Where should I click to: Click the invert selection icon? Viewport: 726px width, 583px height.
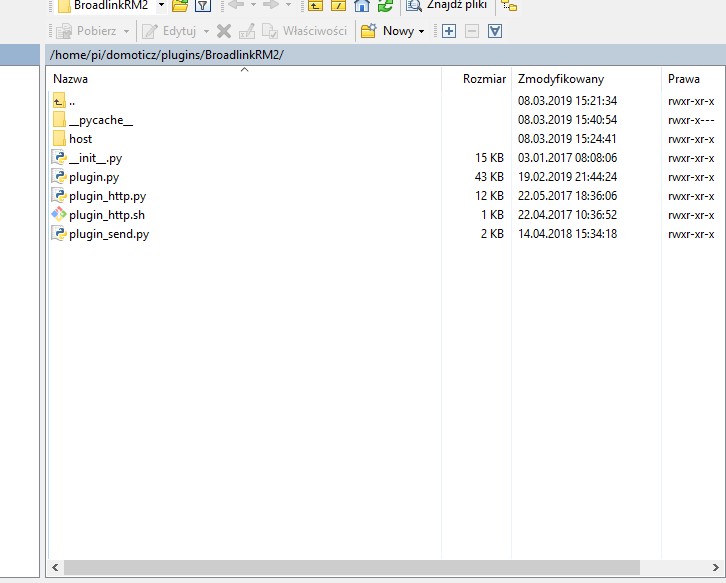click(495, 31)
